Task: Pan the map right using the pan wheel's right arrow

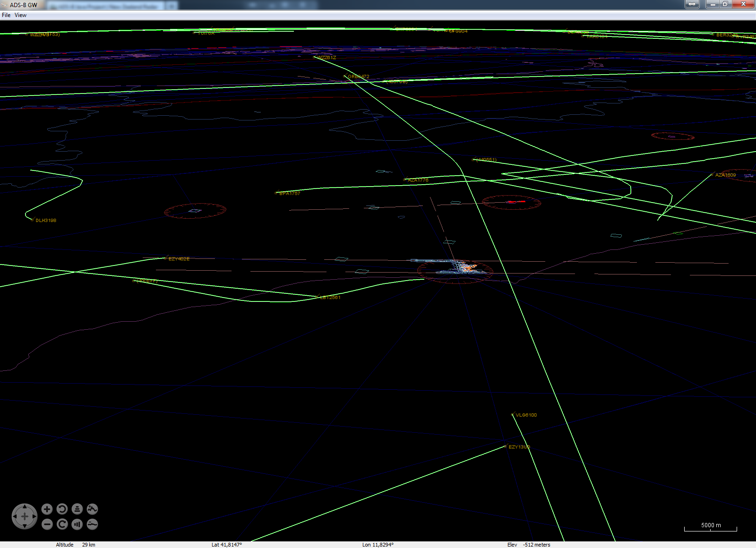Action: 34,516
